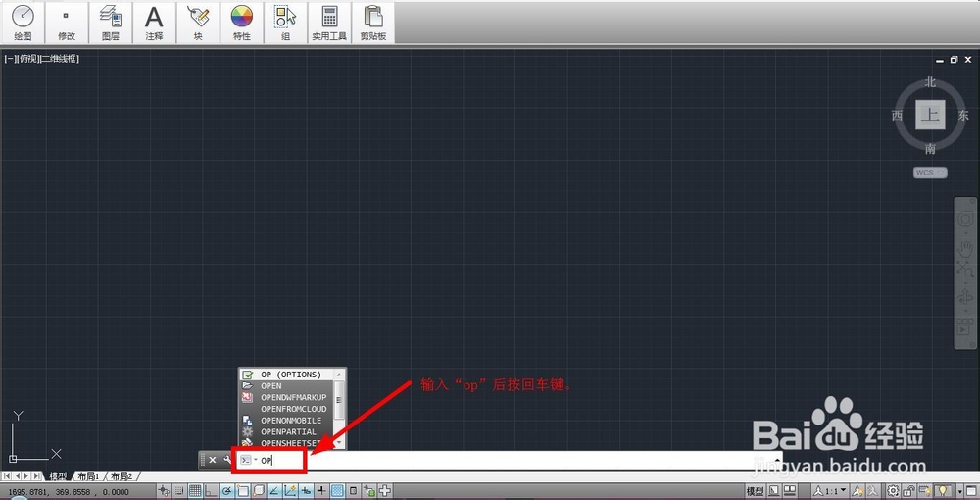Open the ShowMotion navigation tool
Screen dimensions: 980x500
coord(965,326)
